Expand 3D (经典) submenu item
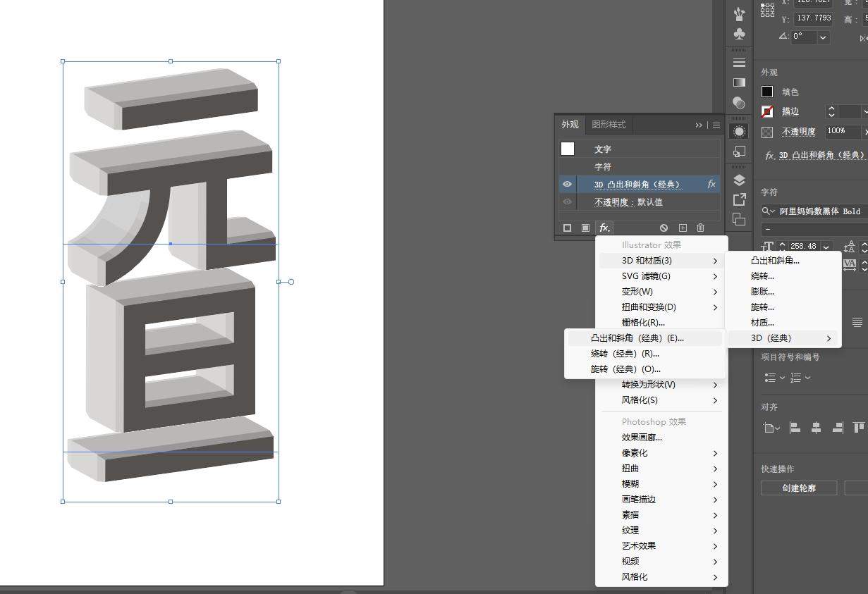 [x=783, y=338]
